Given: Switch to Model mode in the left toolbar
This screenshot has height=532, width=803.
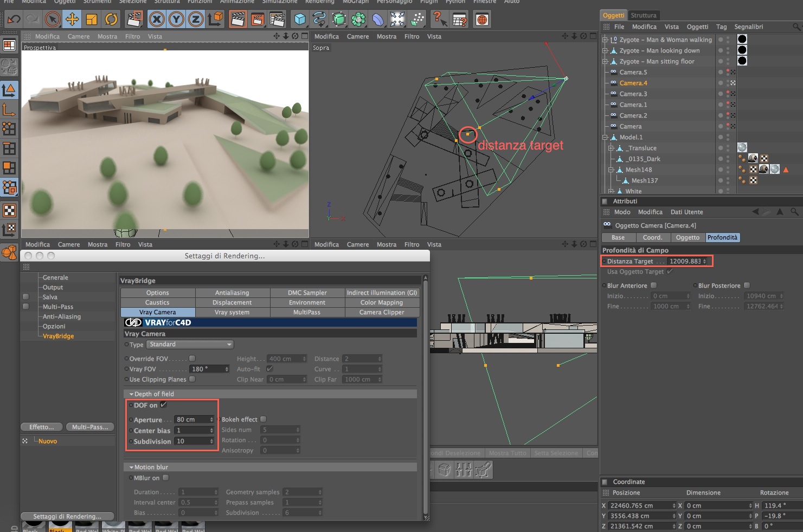Looking at the screenshot, I should click(x=9, y=90).
